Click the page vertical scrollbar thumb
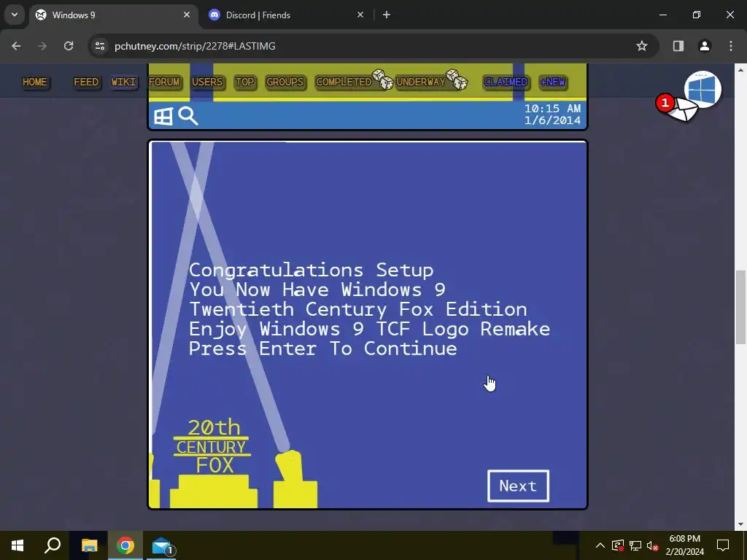This screenshot has height=560, width=747. (x=740, y=307)
